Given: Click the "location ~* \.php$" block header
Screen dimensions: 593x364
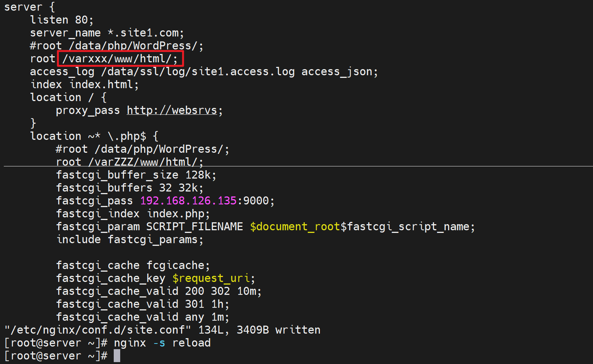Looking at the screenshot, I should coord(94,136).
